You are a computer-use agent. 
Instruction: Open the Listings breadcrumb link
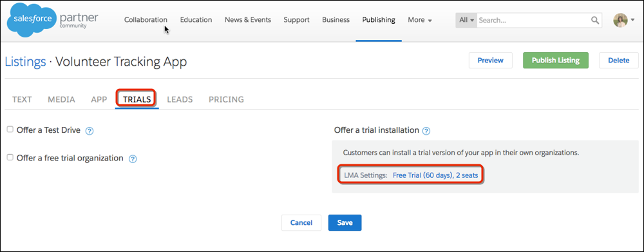26,62
